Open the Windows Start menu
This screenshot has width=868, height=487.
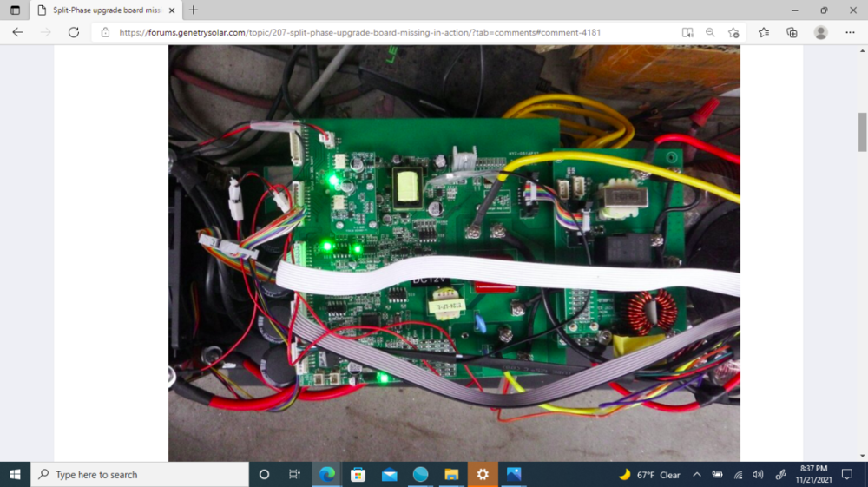coord(15,474)
